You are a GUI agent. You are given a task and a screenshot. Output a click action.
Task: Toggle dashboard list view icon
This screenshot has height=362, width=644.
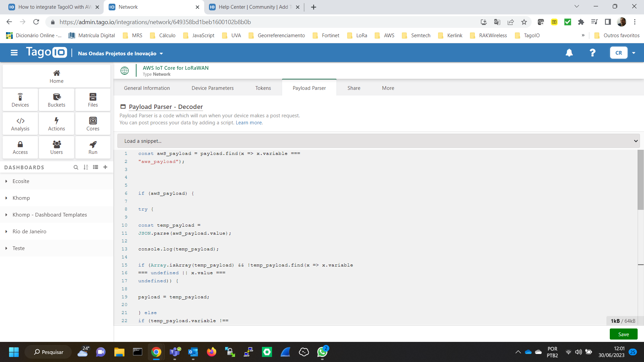tap(96, 167)
